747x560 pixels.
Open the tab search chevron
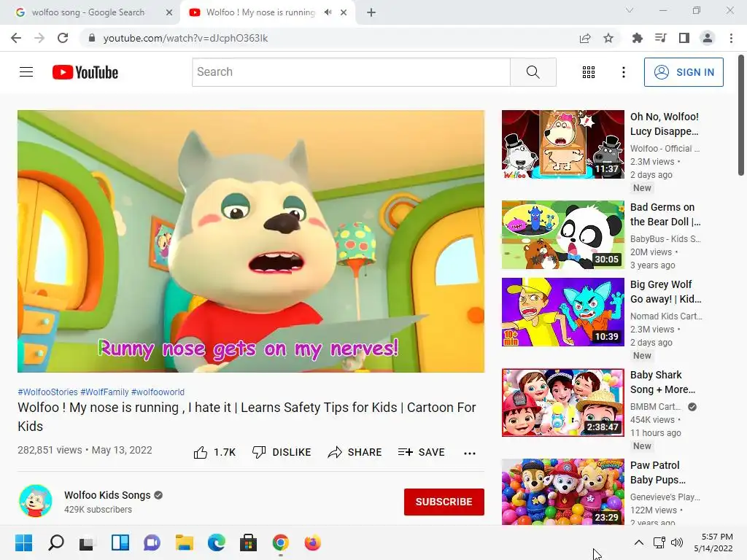[x=630, y=10]
